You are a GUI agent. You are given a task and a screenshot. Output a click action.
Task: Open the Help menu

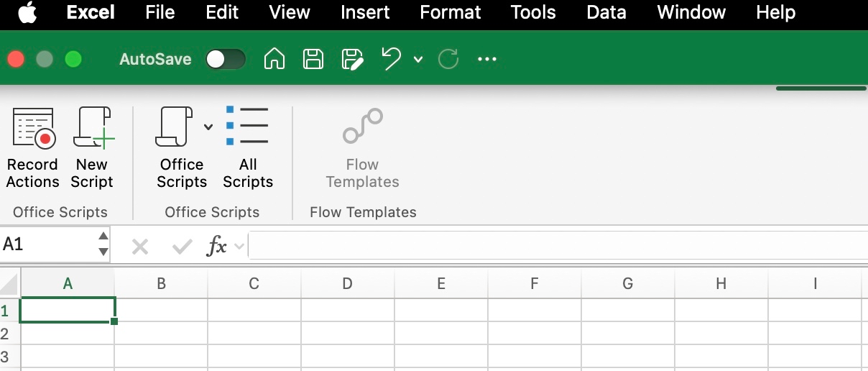coord(776,12)
